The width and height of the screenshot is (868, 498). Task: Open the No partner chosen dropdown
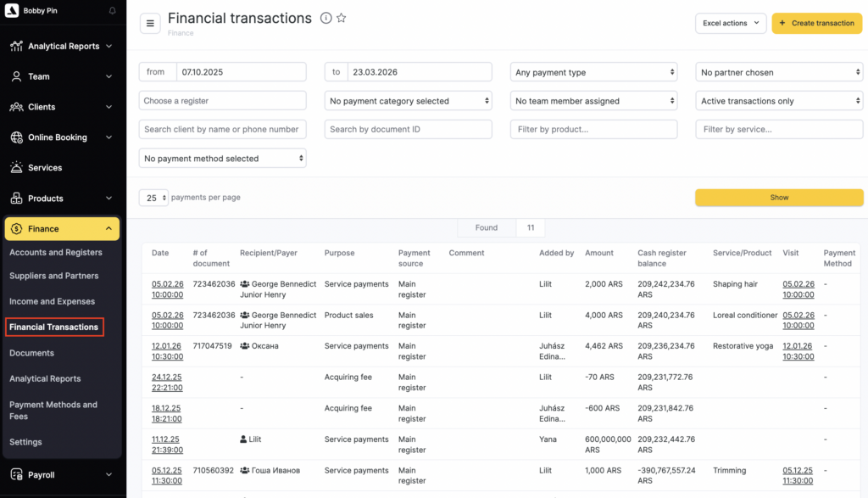[779, 73]
